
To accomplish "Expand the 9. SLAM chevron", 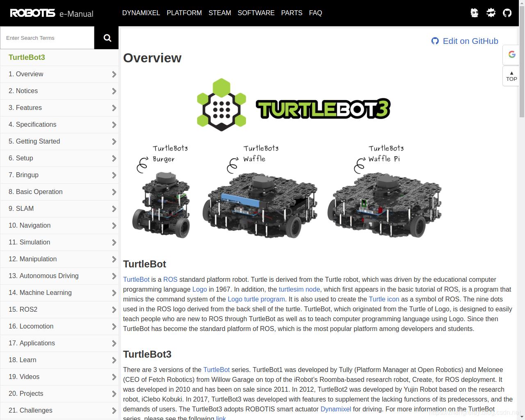I will point(114,209).
